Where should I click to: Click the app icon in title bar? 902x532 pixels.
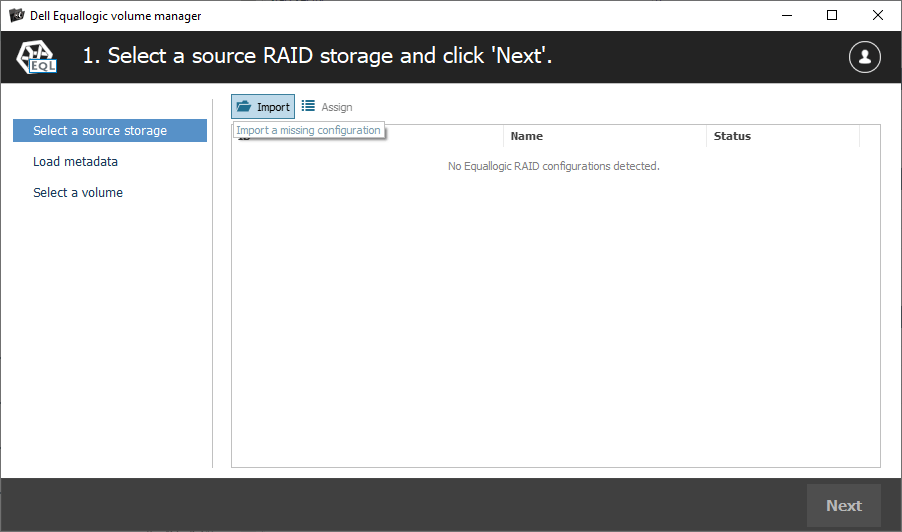pyautogui.click(x=17, y=16)
